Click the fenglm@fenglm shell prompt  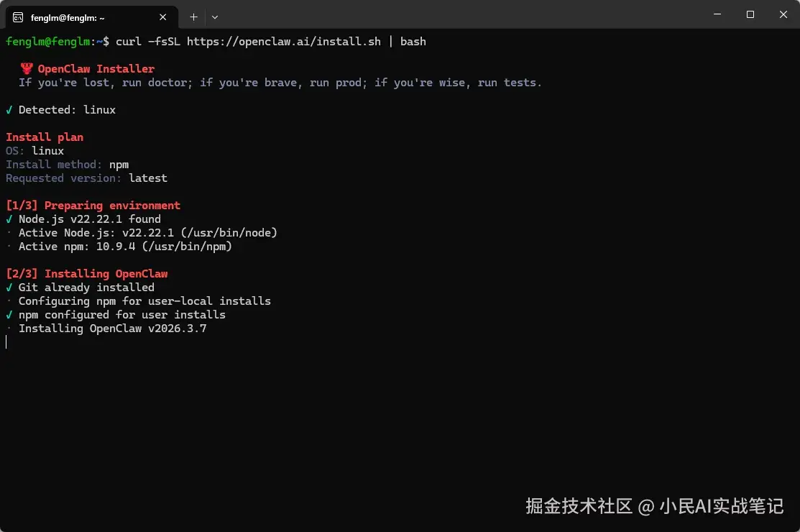pyautogui.click(x=58, y=41)
